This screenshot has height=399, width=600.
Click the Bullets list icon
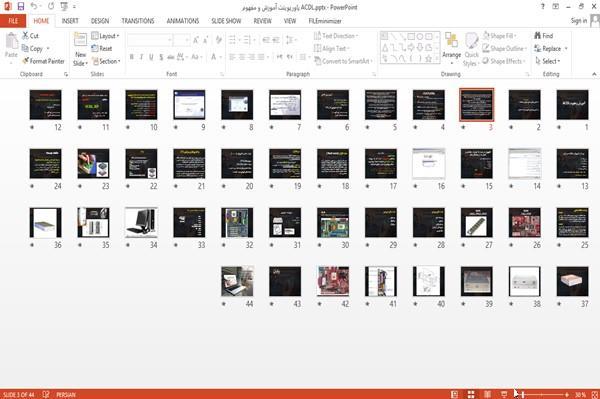233,40
